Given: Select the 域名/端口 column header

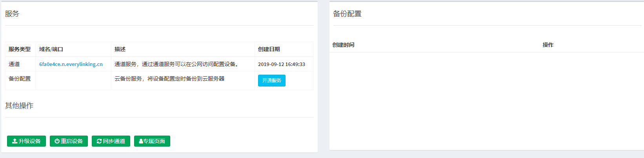Looking at the screenshot, I should (51, 49).
